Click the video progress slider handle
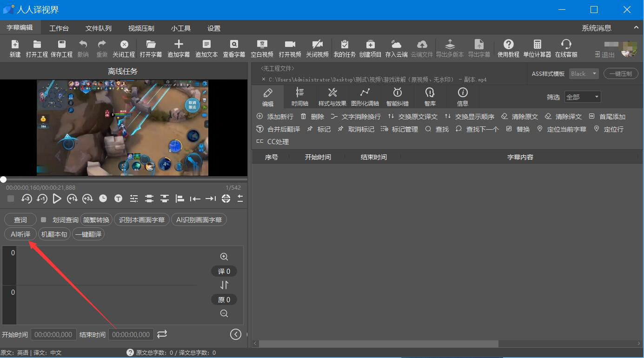The image size is (644, 358). point(4,179)
